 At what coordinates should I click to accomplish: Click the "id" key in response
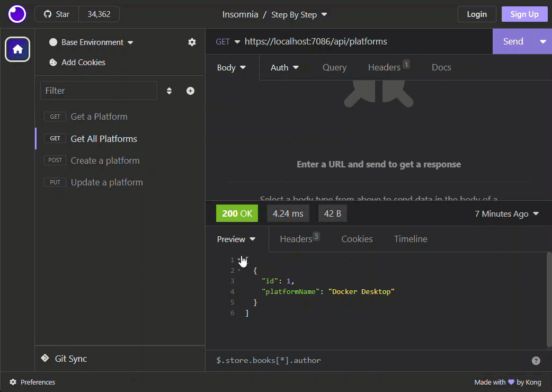point(270,281)
